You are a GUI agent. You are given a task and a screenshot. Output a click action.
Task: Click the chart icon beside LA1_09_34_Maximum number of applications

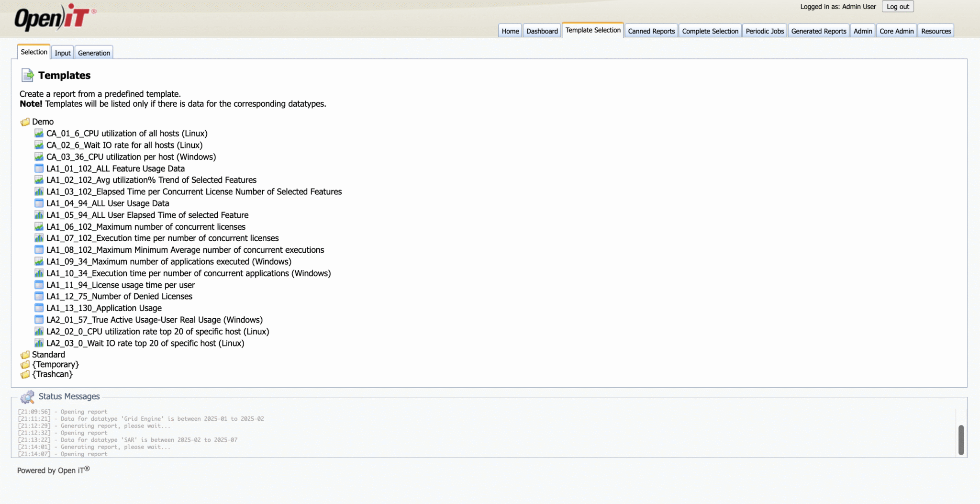point(39,261)
